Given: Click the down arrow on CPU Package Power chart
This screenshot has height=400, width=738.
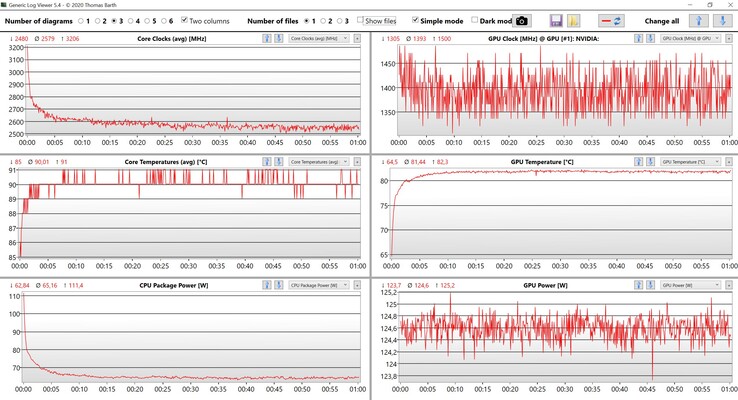Looking at the screenshot, I should pyautogui.click(x=279, y=285).
